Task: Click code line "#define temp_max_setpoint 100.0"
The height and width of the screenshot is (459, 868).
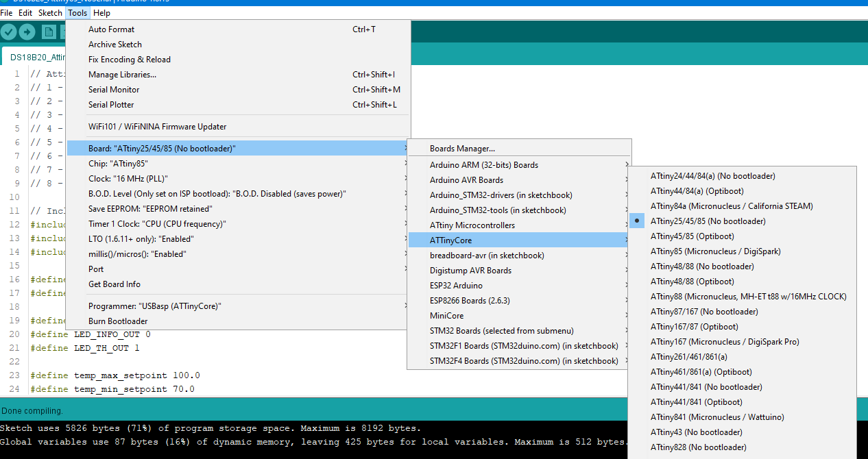Action: (115, 375)
